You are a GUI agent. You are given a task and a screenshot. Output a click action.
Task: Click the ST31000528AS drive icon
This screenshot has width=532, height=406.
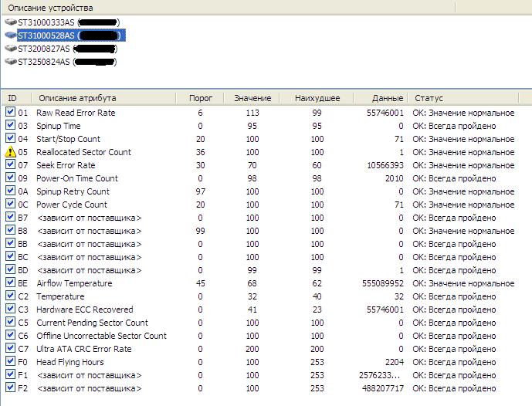[11, 36]
